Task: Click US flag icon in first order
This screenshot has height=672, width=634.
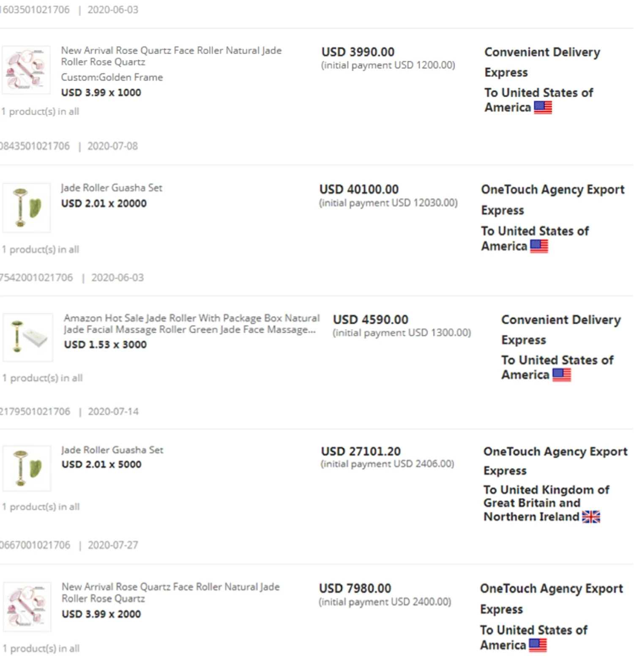Action: pos(543,108)
